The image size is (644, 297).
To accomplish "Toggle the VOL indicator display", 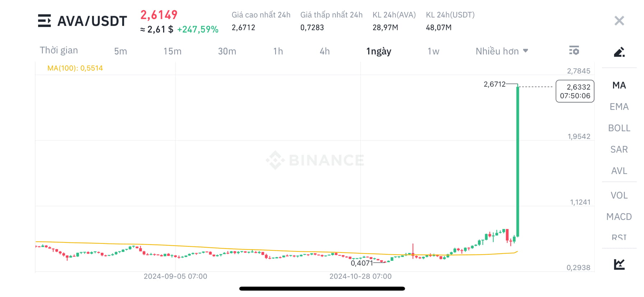I will click(x=619, y=195).
